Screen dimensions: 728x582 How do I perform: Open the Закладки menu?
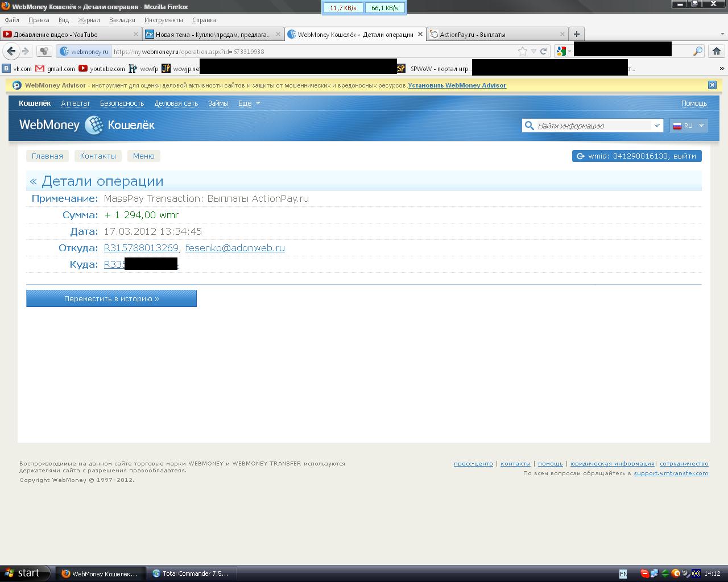(122, 20)
